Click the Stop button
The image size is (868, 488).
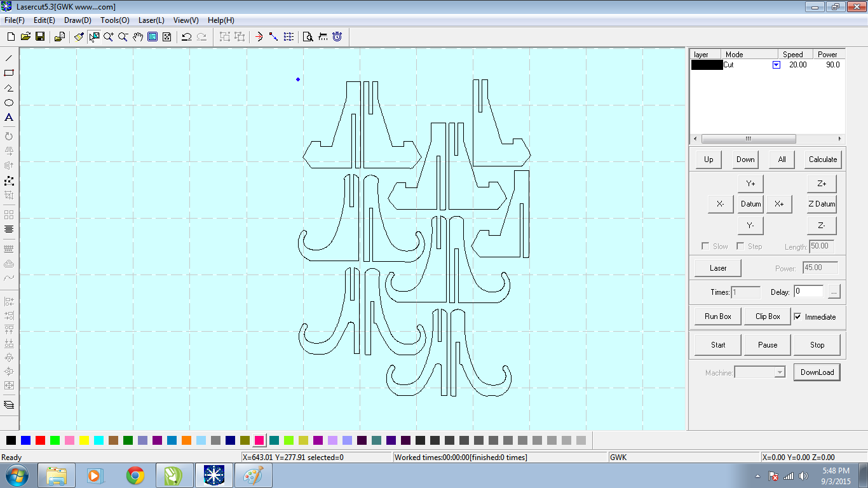tap(817, 345)
